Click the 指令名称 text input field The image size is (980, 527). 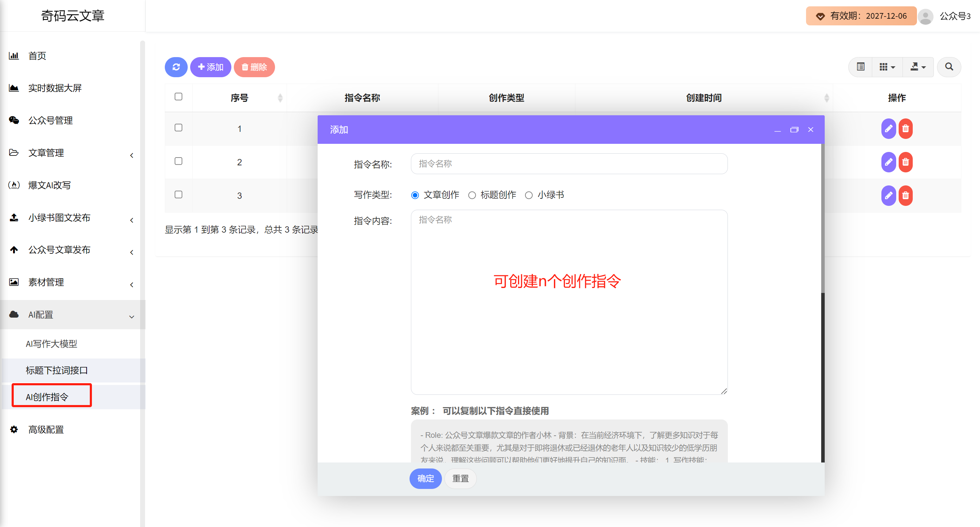(x=569, y=164)
